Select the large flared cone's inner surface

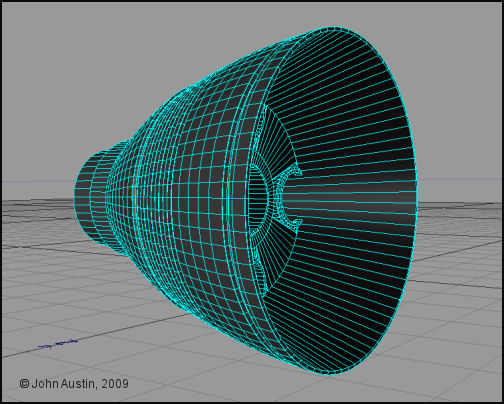[350, 200]
